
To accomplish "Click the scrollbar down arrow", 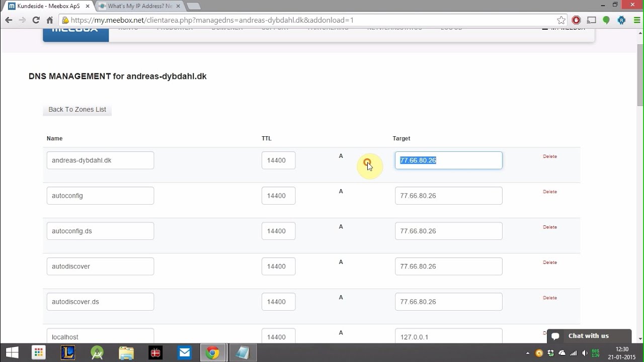I will tap(640, 340).
